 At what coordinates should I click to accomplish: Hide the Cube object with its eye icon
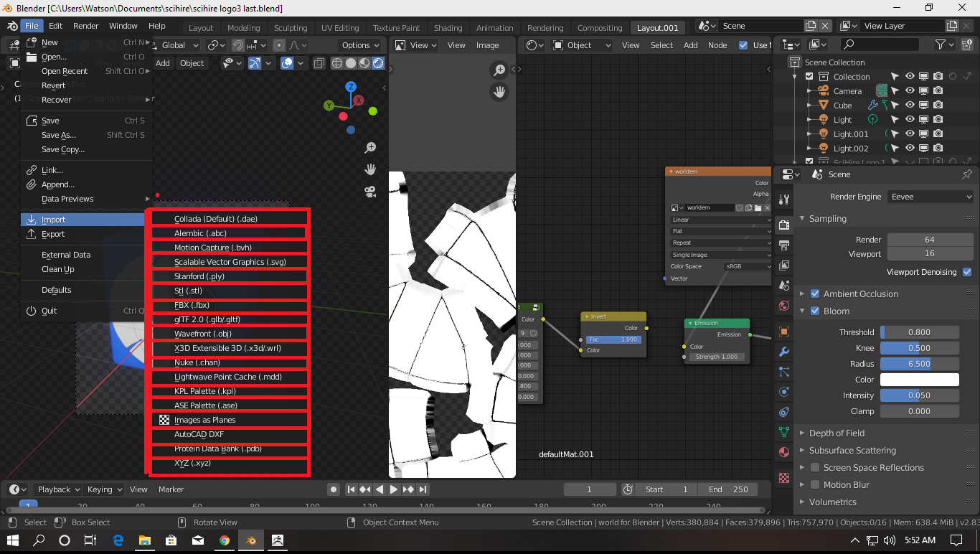[910, 105]
